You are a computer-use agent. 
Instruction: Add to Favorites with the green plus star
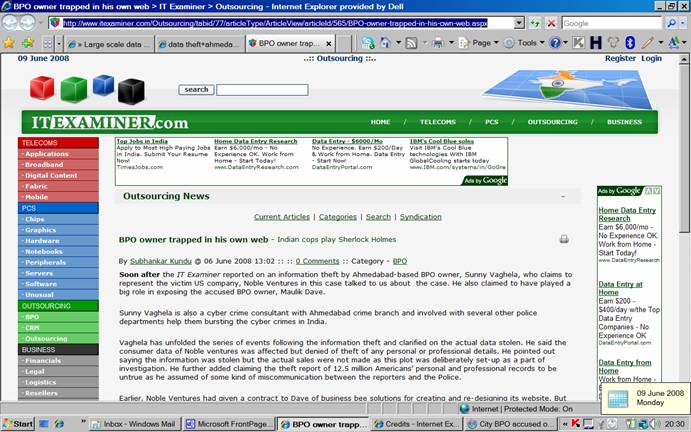coord(27,43)
